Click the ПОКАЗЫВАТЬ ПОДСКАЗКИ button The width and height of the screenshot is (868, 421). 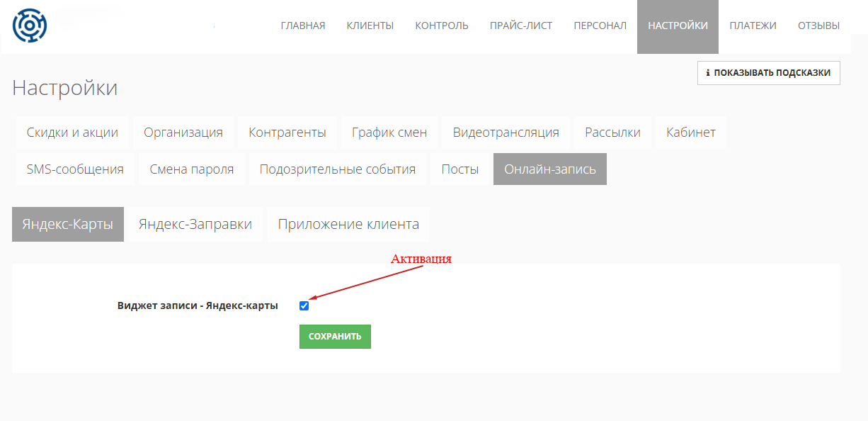(x=769, y=73)
